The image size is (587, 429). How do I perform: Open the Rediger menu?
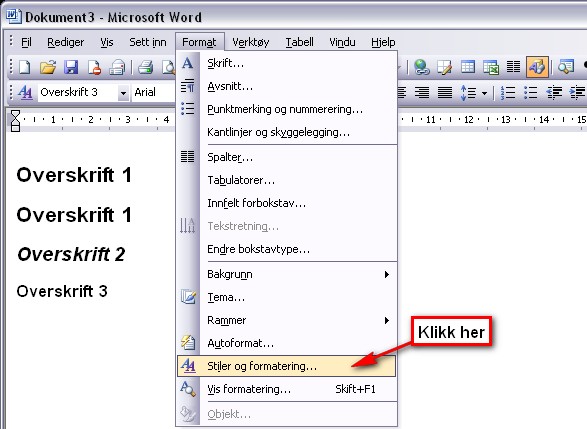pyautogui.click(x=66, y=42)
